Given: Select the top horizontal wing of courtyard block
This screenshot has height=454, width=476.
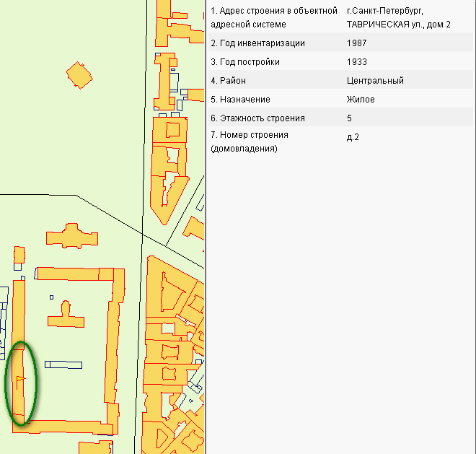Looking at the screenshot, I should coord(72,274).
